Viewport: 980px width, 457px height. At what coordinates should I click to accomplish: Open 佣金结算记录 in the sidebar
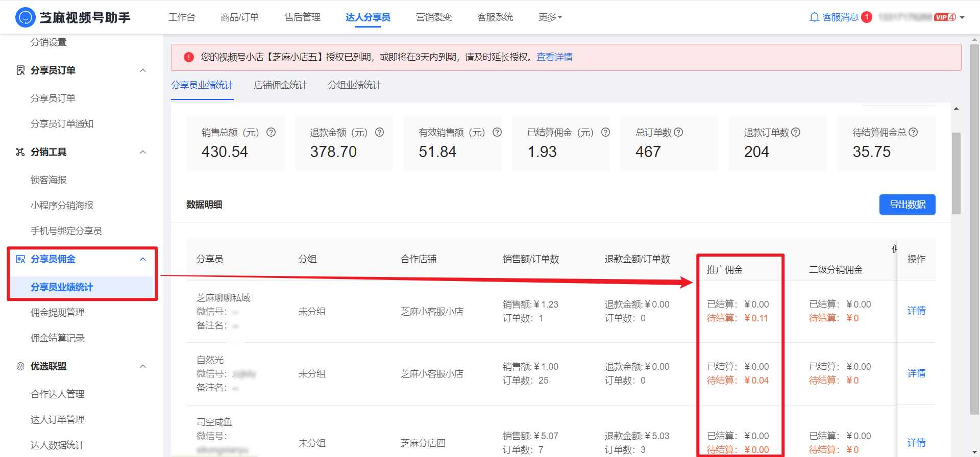tap(58, 338)
